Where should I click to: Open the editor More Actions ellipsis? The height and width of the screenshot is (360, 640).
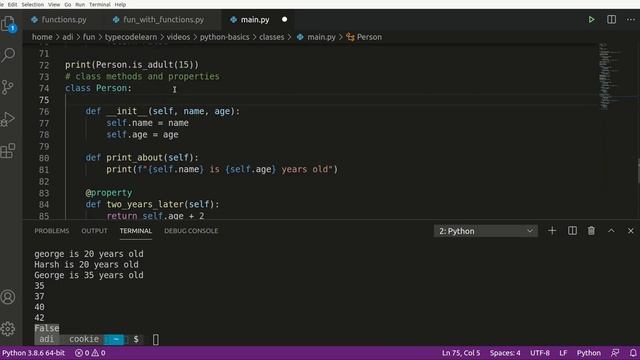[631, 20]
